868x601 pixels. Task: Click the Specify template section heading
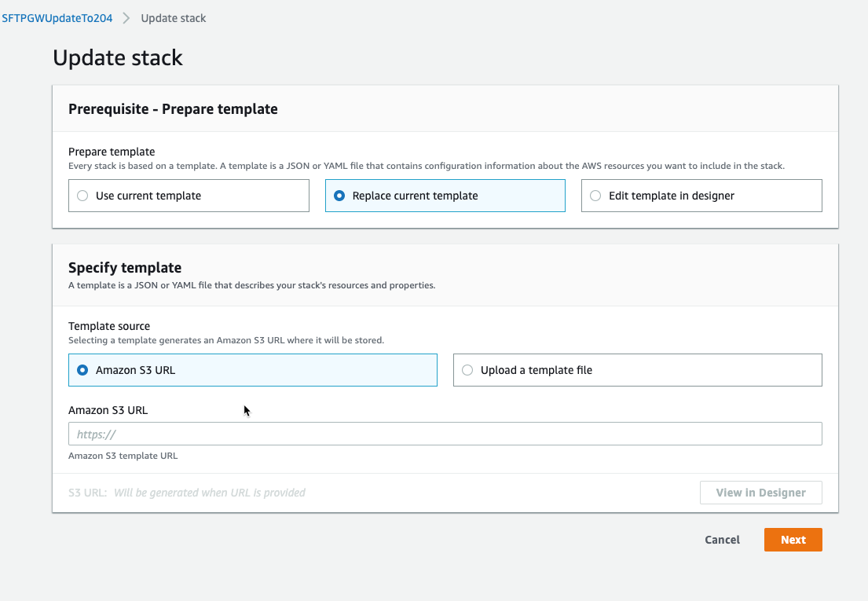point(125,268)
